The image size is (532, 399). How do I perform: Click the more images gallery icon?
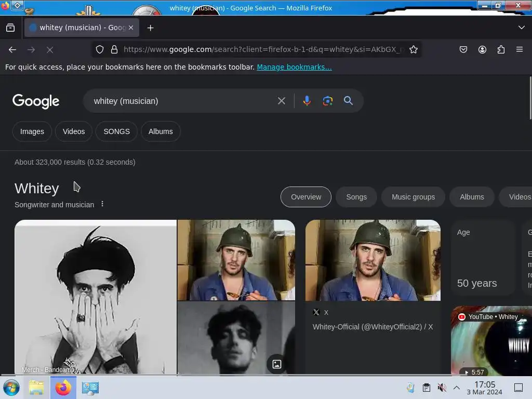point(276,364)
